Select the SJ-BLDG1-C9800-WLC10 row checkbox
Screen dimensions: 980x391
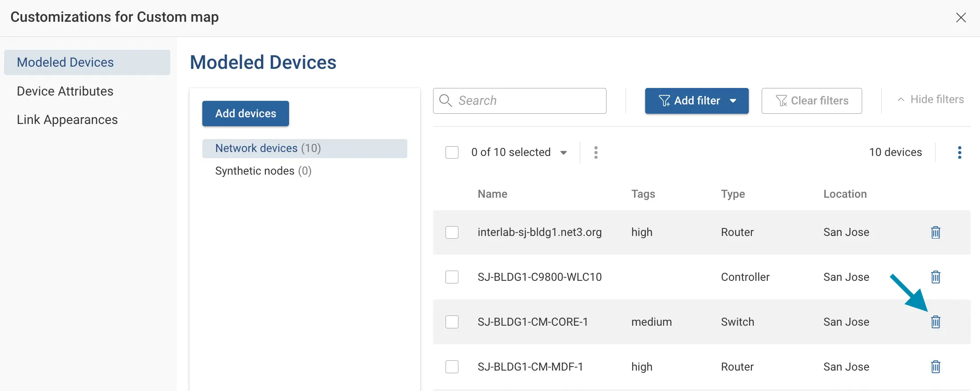[x=452, y=277]
